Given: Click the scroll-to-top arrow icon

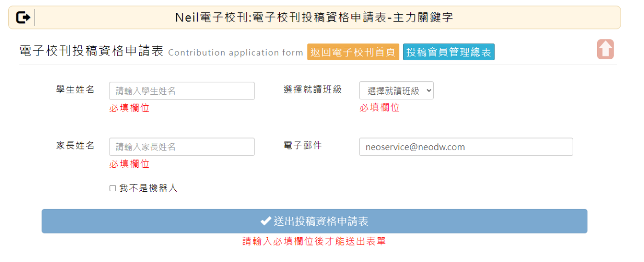Looking at the screenshot, I should coord(605,49).
